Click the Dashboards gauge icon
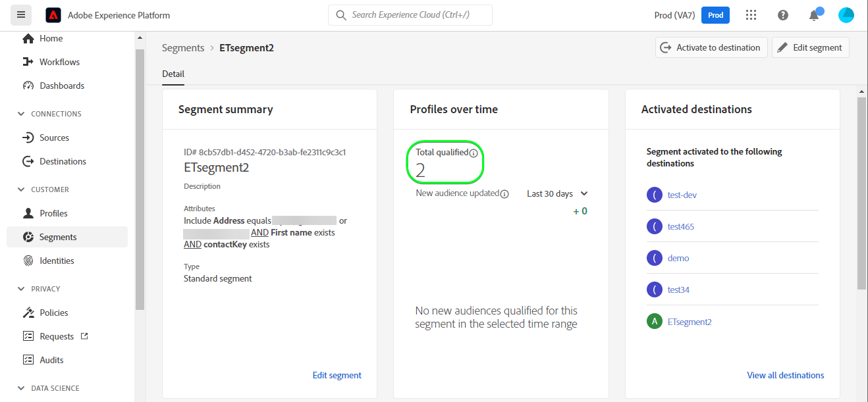This screenshot has width=868, height=402. 28,86
